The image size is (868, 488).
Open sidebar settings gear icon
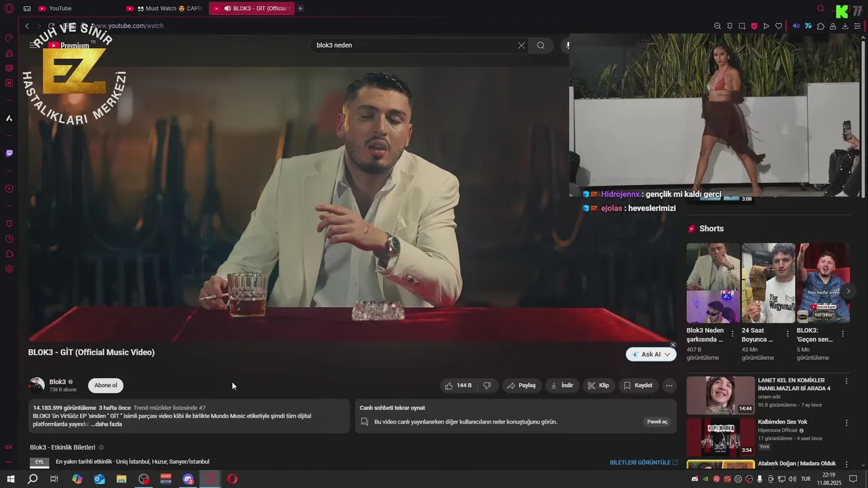click(9, 269)
